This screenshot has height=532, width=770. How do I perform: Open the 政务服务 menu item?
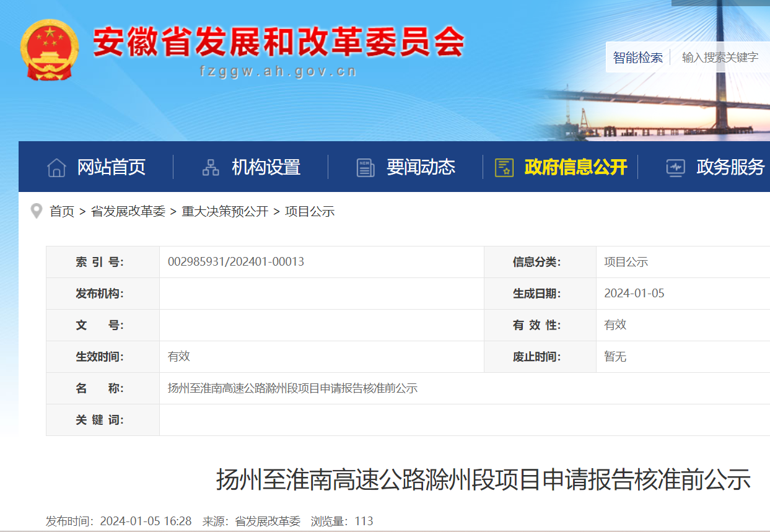[x=731, y=167]
